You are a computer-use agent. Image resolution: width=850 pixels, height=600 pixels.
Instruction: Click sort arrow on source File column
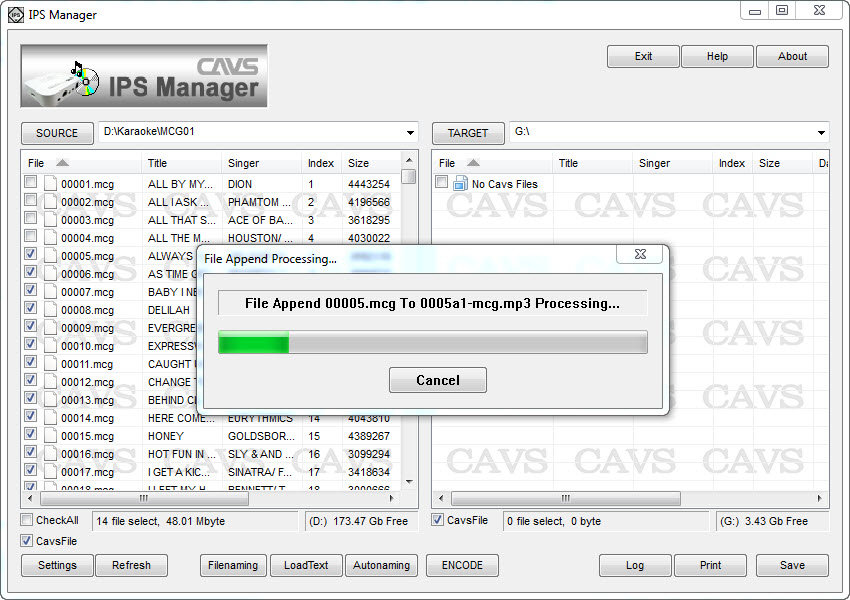pyautogui.click(x=62, y=163)
